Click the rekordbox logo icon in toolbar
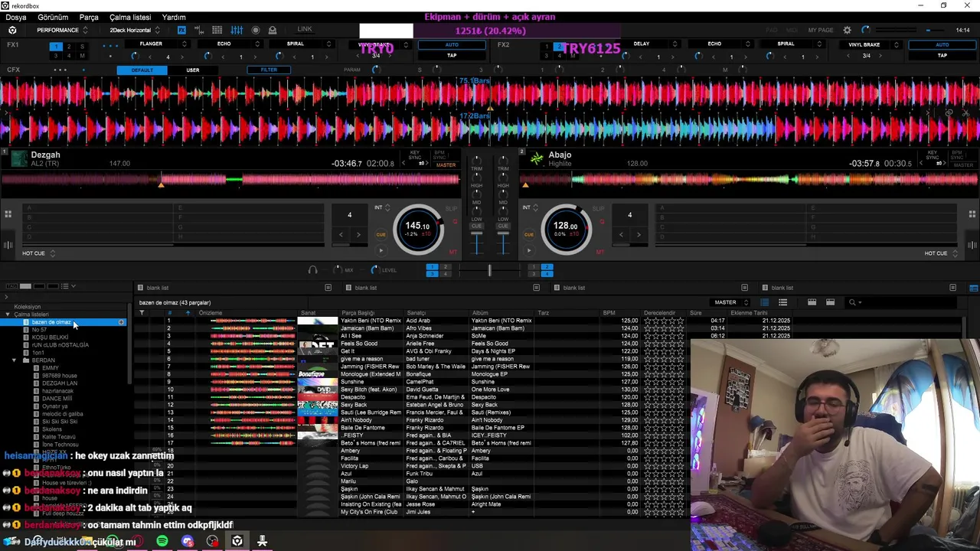This screenshot has width=980, height=551. click(12, 30)
